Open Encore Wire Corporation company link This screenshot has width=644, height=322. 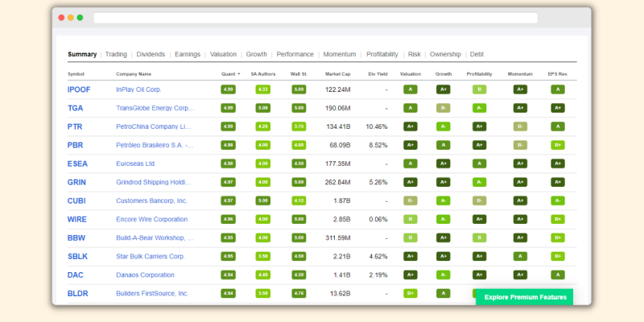(x=152, y=219)
